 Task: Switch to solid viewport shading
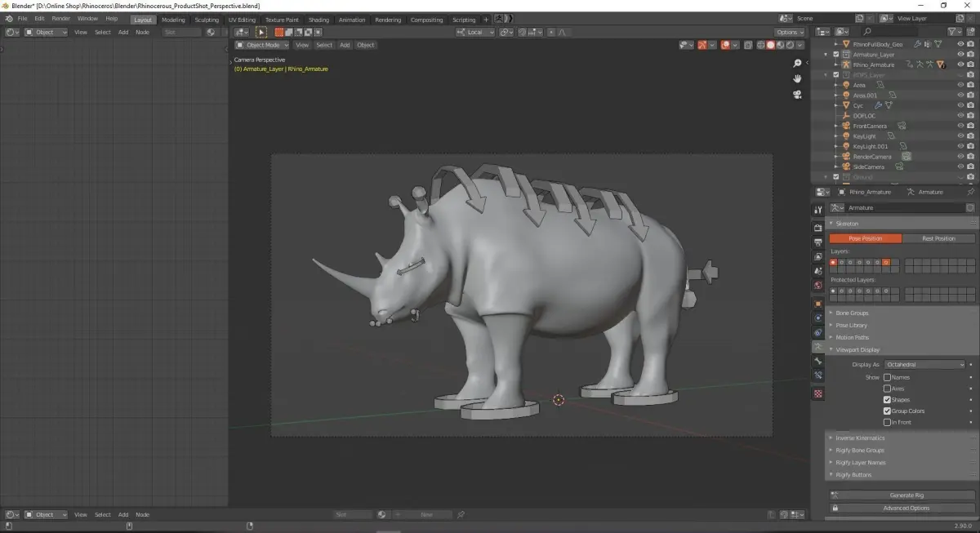point(769,45)
